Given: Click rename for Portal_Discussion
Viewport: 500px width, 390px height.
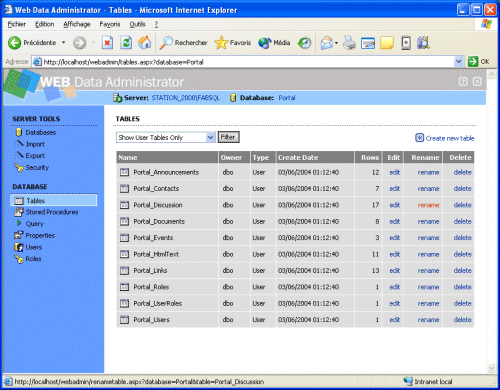Looking at the screenshot, I should pos(428,205).
